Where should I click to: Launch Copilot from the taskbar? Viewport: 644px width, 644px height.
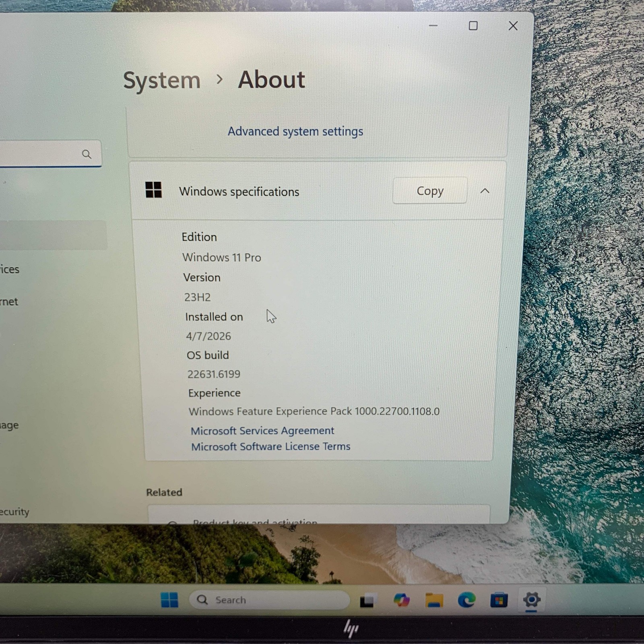click(x=401, y=600)
